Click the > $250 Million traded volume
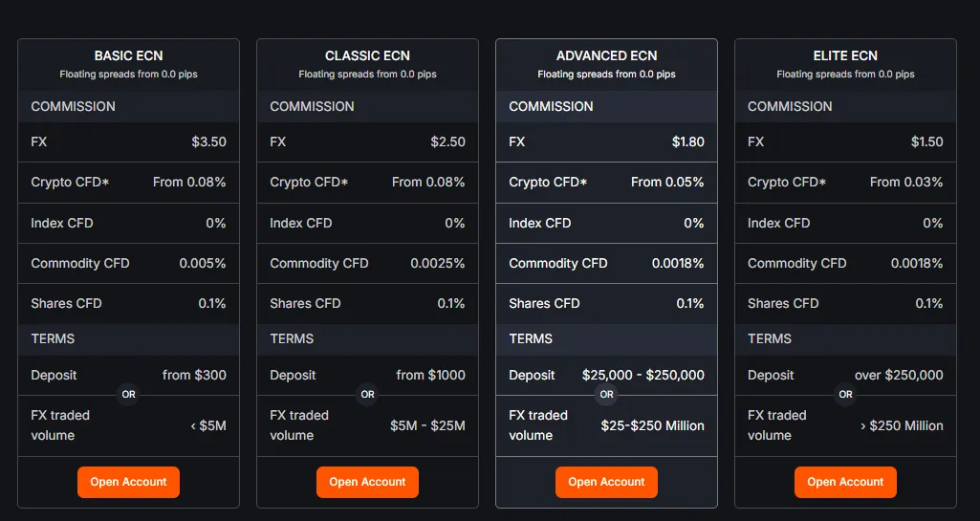Viewport: 980px width, 521px height. [902, 425]
